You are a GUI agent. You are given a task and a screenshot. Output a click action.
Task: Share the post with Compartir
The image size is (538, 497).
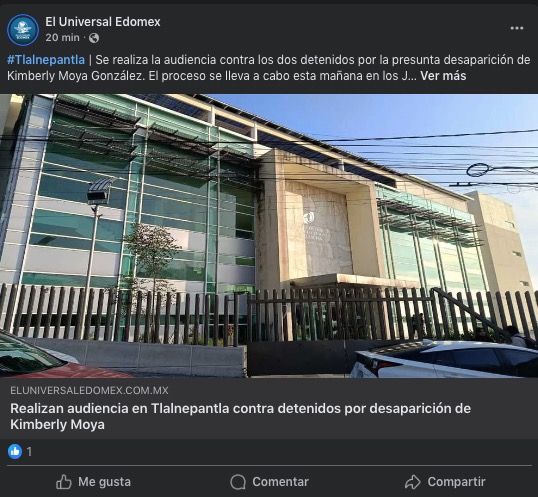pos(445,482)
